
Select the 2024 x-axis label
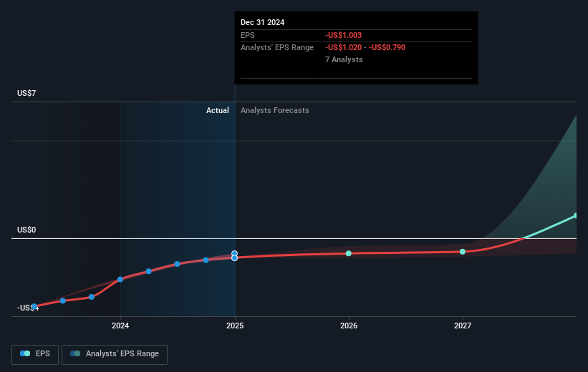pyautogui.click(x=120, y=325)
